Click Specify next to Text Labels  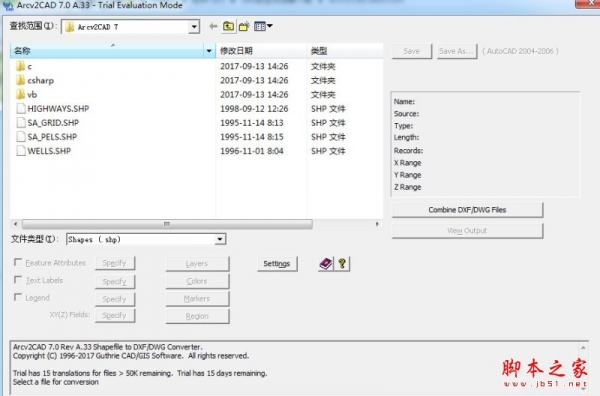tap(115, 282)
